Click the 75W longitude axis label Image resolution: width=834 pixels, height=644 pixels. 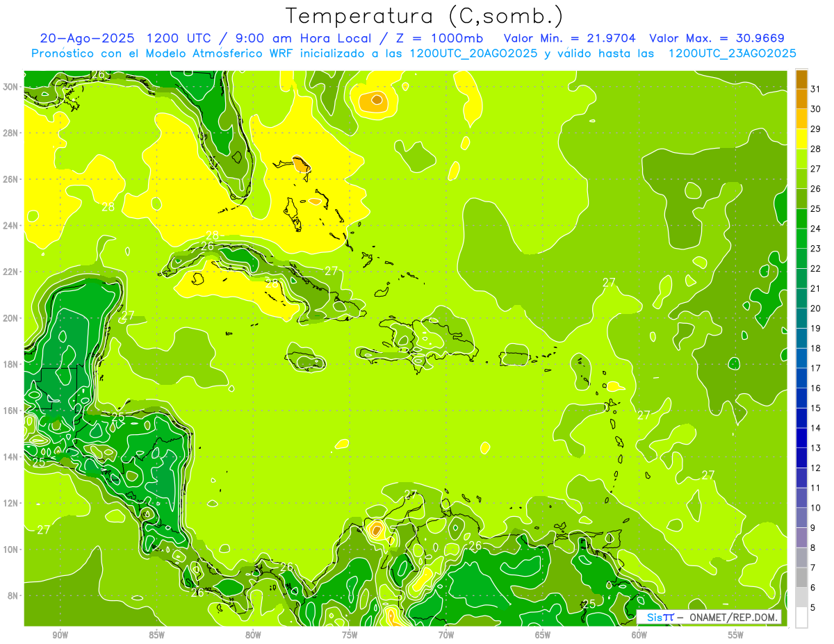(x=350, y=634)
